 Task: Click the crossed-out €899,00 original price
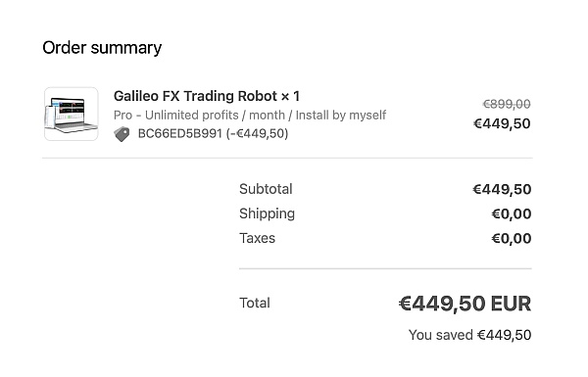[x=507, y=104]
